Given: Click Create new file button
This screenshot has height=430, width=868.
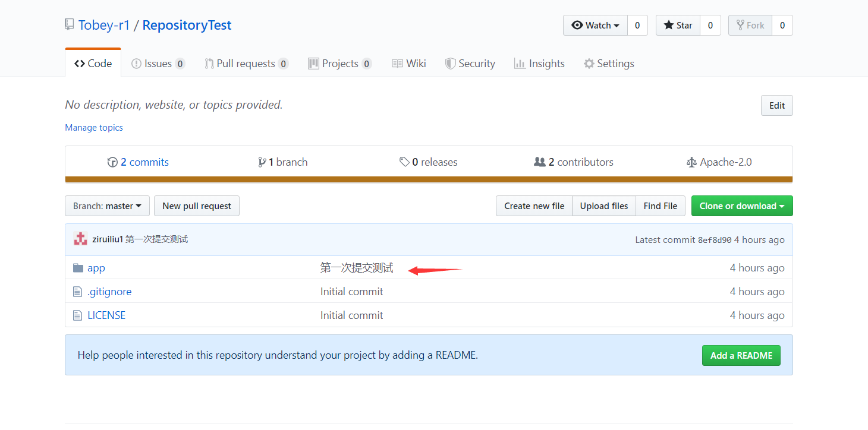Looking at the screenshot, I should tap(534, 206).
